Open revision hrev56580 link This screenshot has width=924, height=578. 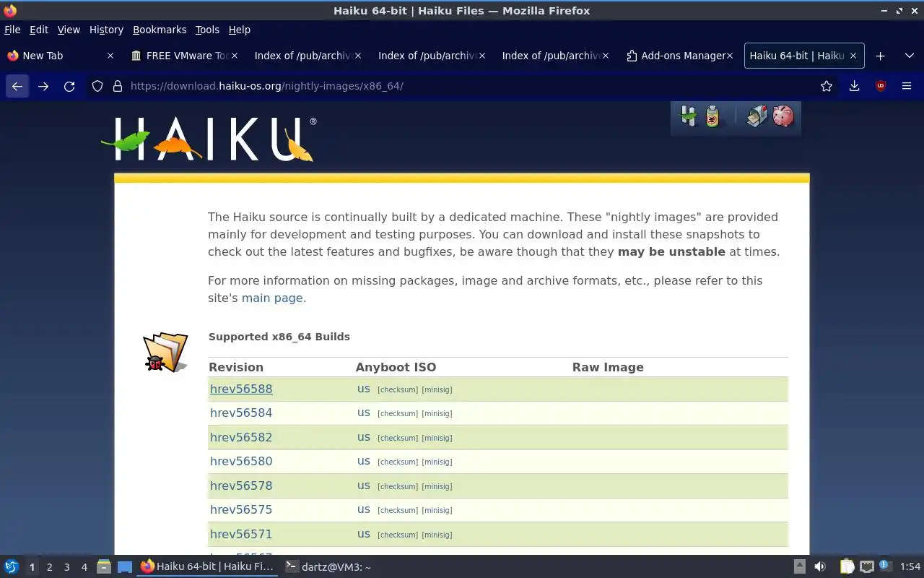point(241,461)
